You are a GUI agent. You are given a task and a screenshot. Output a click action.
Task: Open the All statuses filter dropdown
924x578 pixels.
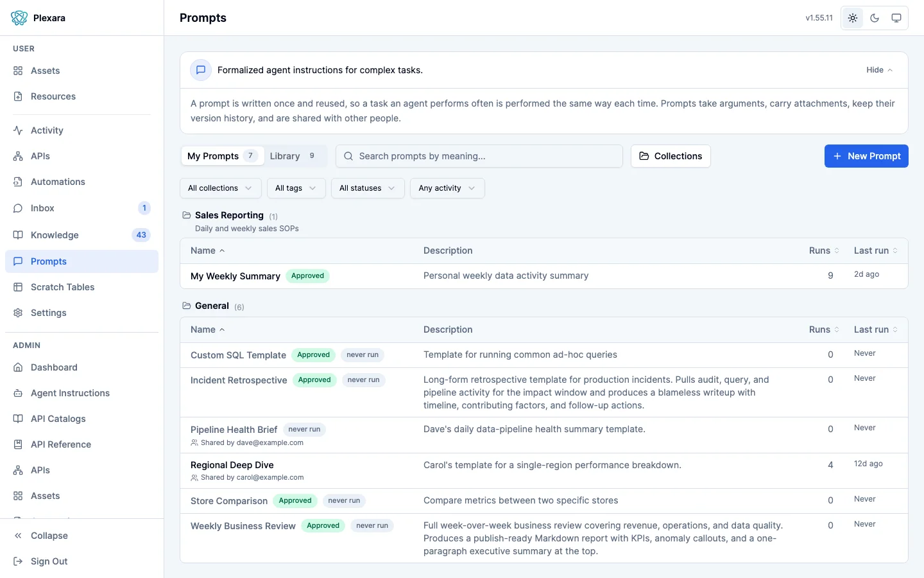pyautogui.click(x=368, y=188)
